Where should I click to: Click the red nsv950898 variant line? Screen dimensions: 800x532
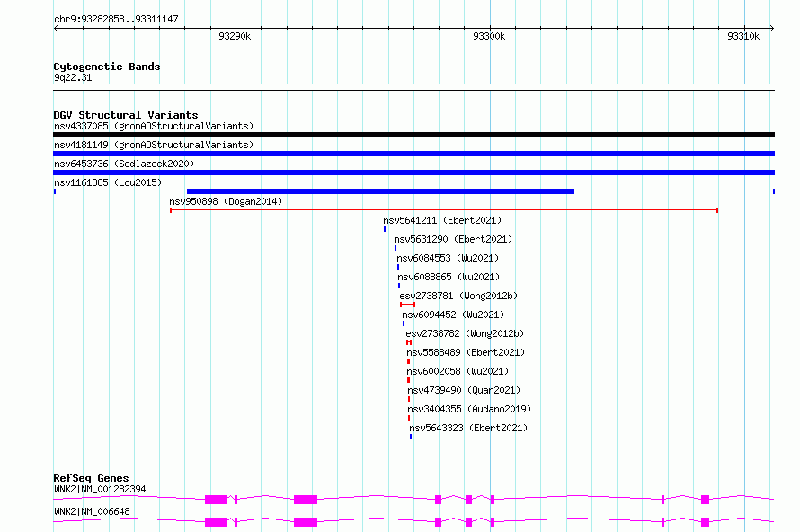pos(444,210)
